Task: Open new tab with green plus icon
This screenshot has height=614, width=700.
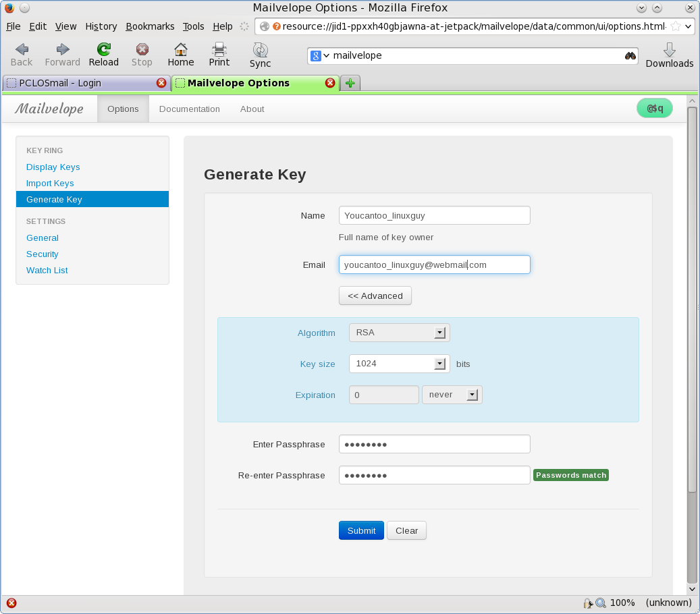Action: click(350, 83)
